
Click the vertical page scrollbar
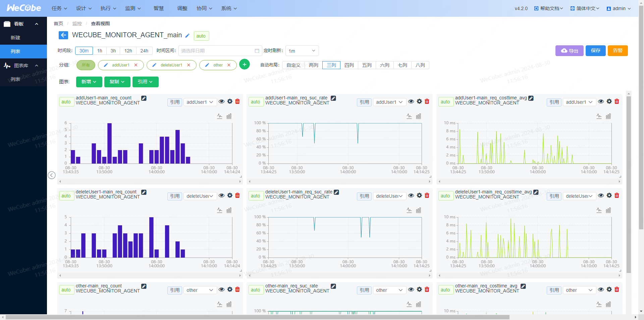point(641,118)
